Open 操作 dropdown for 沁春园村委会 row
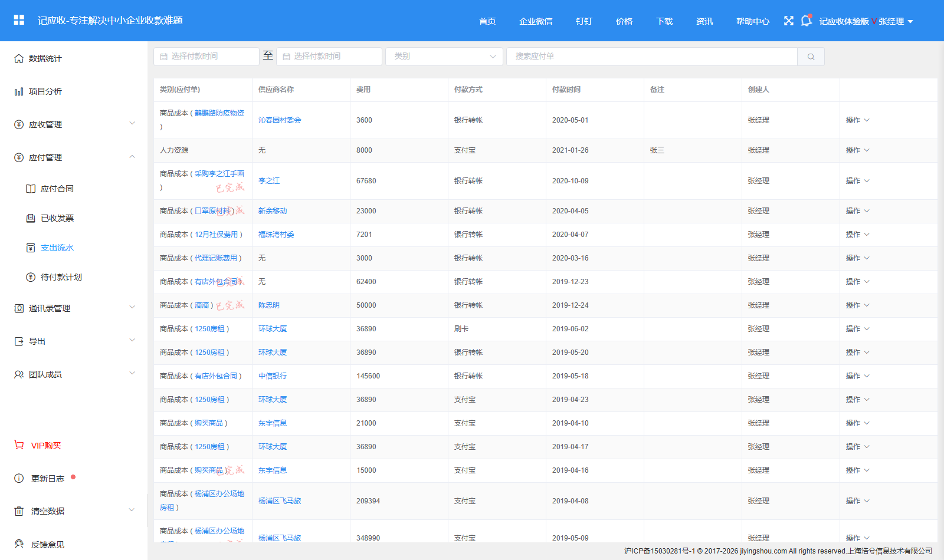The height and width of the screenshot is (560, 944). 857,120
